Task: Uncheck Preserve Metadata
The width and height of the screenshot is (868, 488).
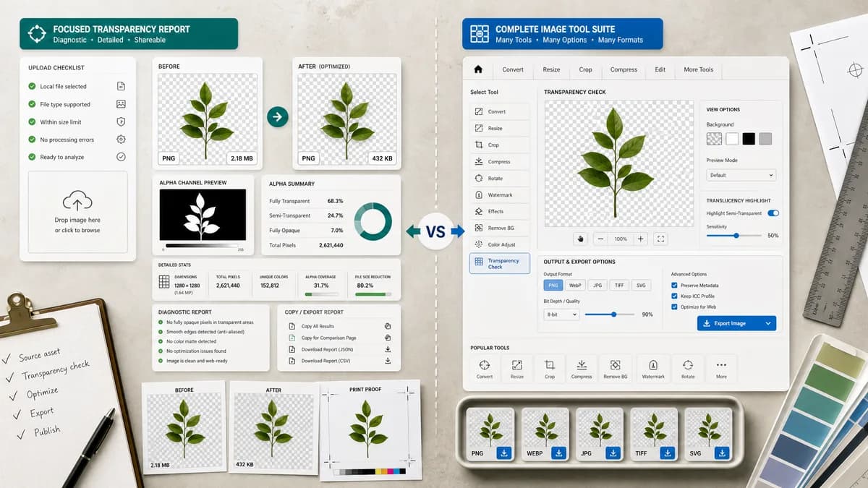Action: [675, 286]
